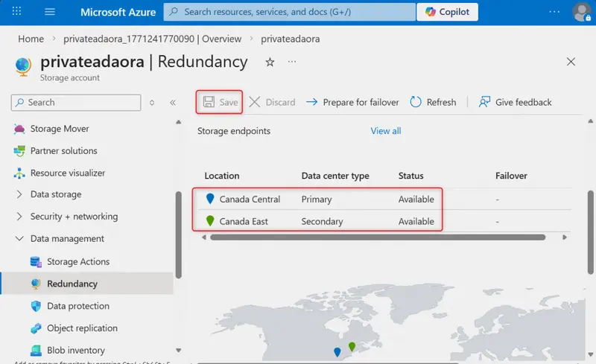Viewport: 596px width, 364px height.
Task: Open the user account avatar
Action: [x=582, y=12]
